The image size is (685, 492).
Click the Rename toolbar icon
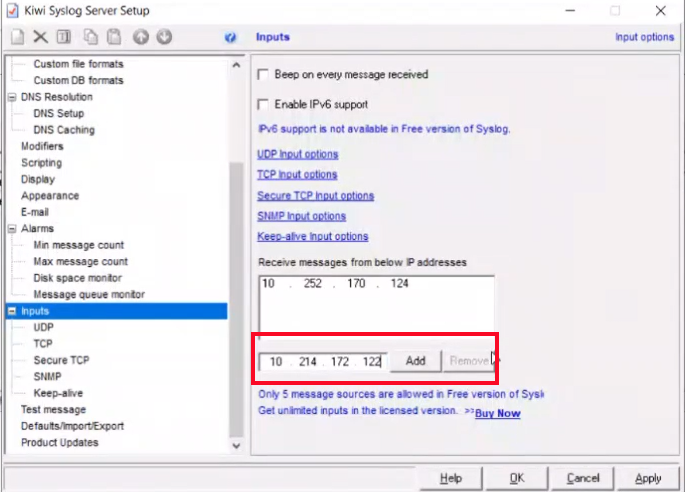click(64, 37)
